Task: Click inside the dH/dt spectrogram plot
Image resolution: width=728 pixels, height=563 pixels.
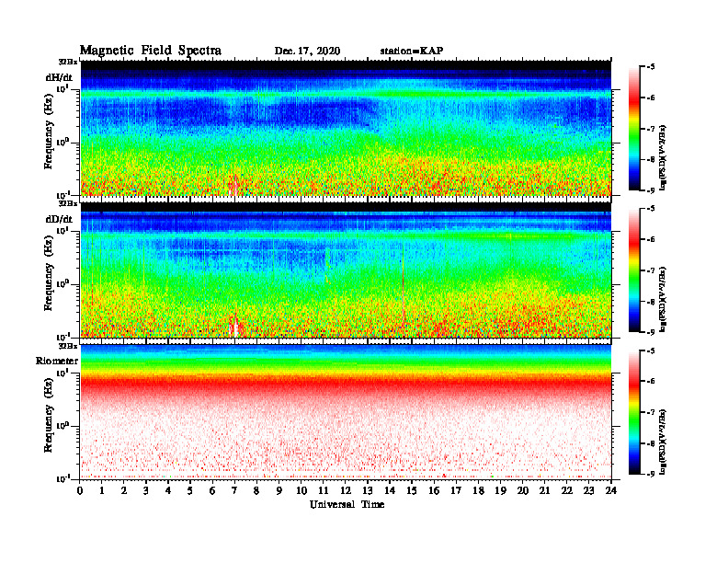Action: point(346,128)
